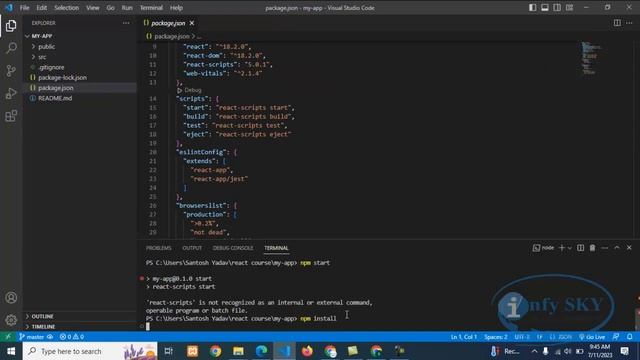
Task: Kill terminal with trash icon
Action: click(x=592, y=248)
